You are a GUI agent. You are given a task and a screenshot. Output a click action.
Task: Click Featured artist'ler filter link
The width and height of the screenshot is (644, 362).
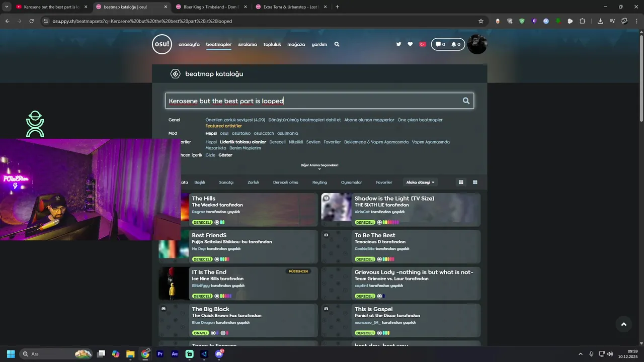(223, 126)
